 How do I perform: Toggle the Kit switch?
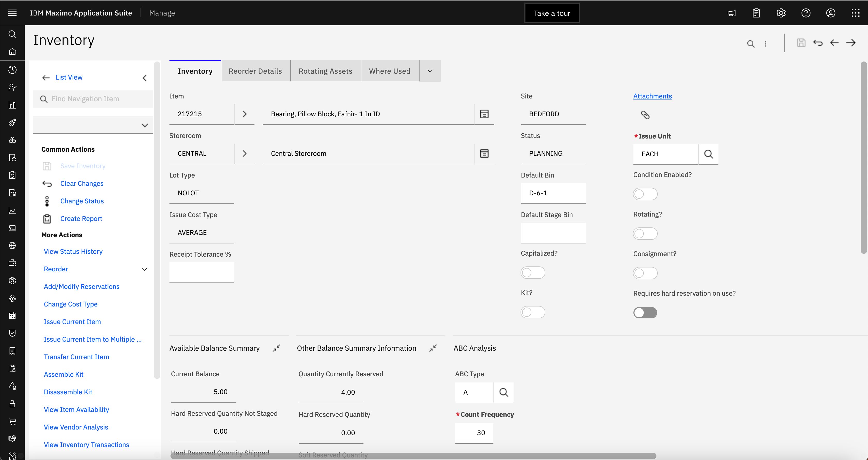(533, 312)
